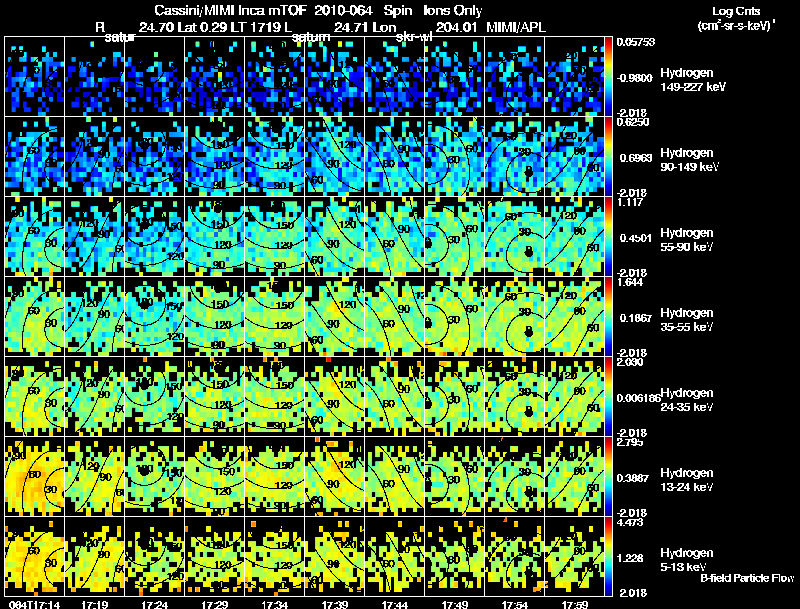Select the 'Hydrogen 35-55 keV' row label
The image size is (800, 609).
(x=687, y=320)
